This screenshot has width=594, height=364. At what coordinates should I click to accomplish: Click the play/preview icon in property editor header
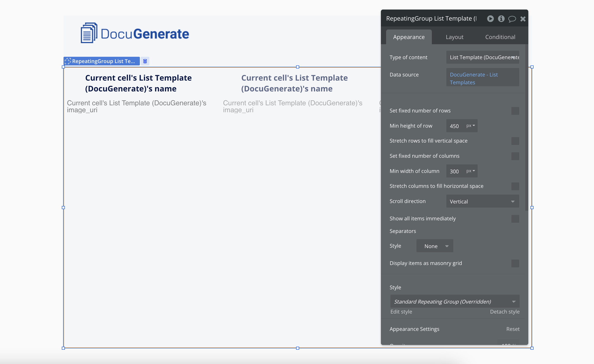click(x=490, y=19)
